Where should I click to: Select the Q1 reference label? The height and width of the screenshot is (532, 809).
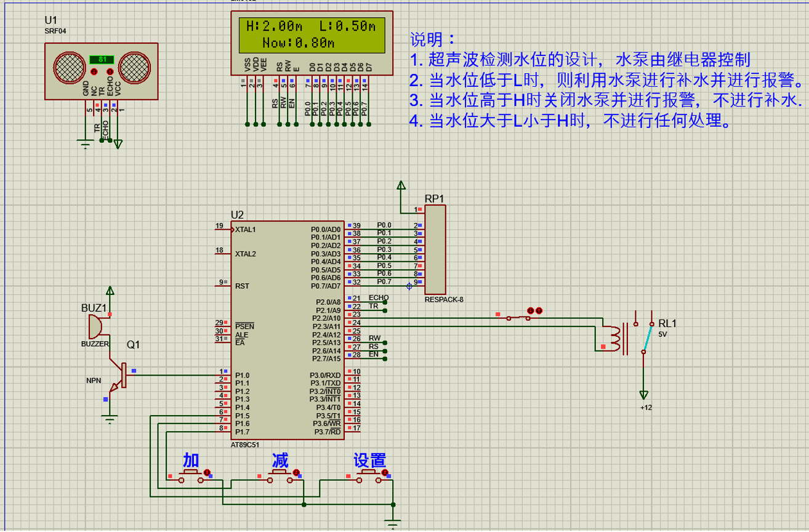133,345
